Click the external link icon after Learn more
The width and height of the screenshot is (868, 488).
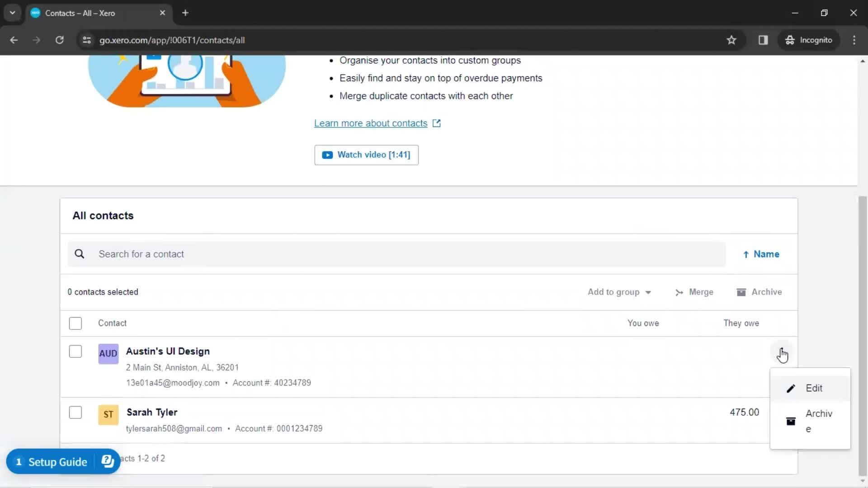pyautogui.click(x=436, y=123)
